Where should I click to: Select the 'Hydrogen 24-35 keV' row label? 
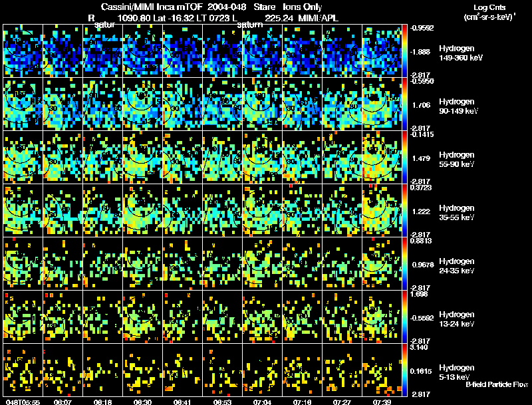click(x=456, y=265)
